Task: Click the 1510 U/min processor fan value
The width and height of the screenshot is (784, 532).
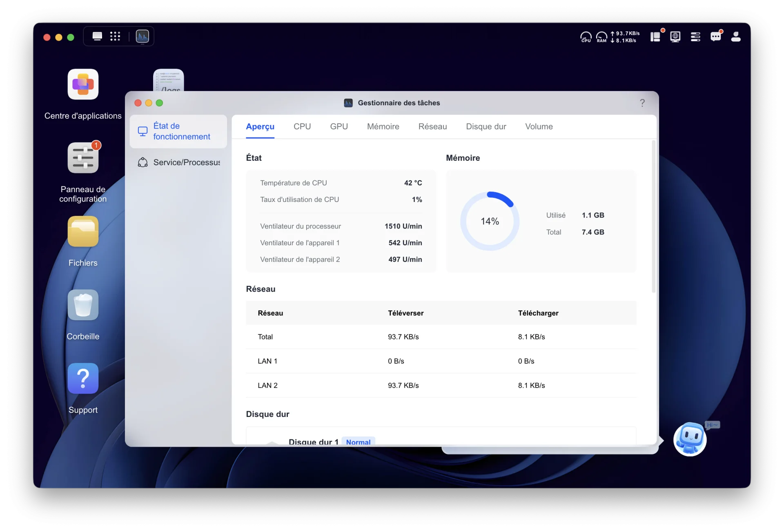Action: [x=403, y=226]
